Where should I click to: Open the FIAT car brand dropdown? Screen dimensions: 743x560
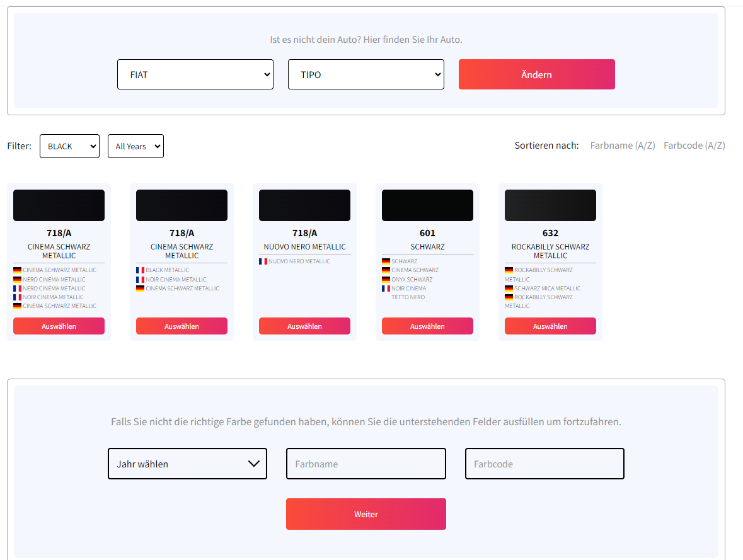pos(195,74)
